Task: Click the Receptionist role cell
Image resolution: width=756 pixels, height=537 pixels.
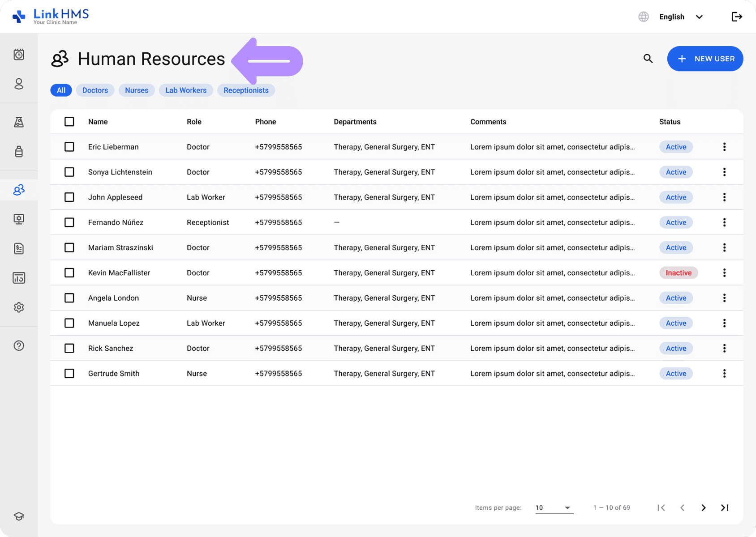Action: [x=208, y=222]
